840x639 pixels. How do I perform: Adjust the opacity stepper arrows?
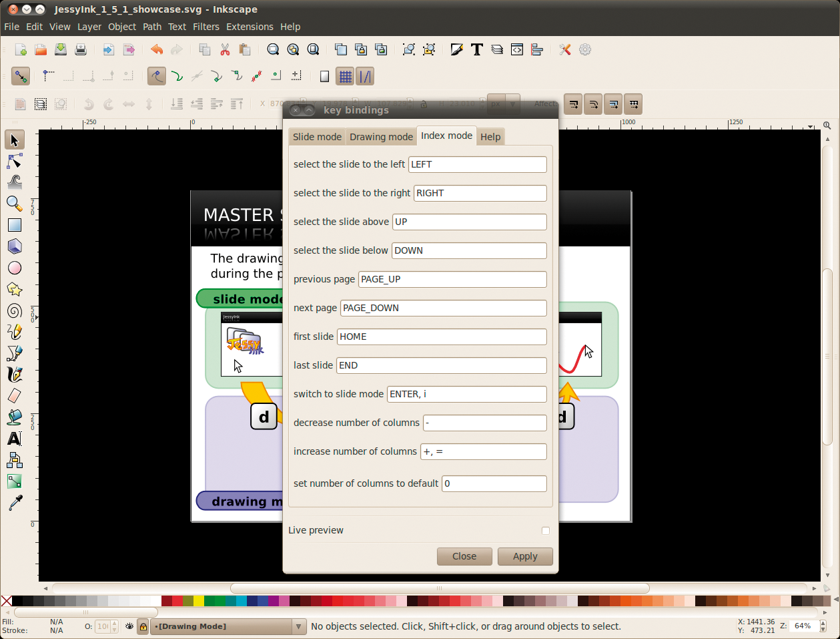[x=114, y=626]
